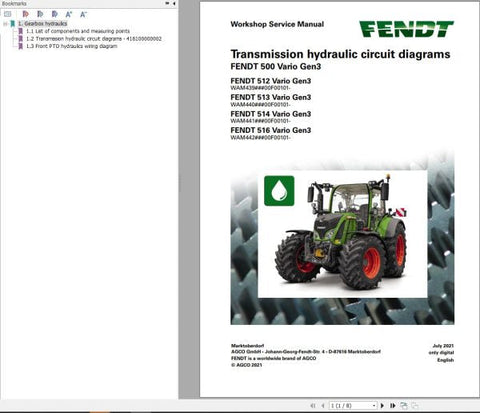Click 'Transmission hydraulic circuit diagrams' title

click(x=340, y=54)
